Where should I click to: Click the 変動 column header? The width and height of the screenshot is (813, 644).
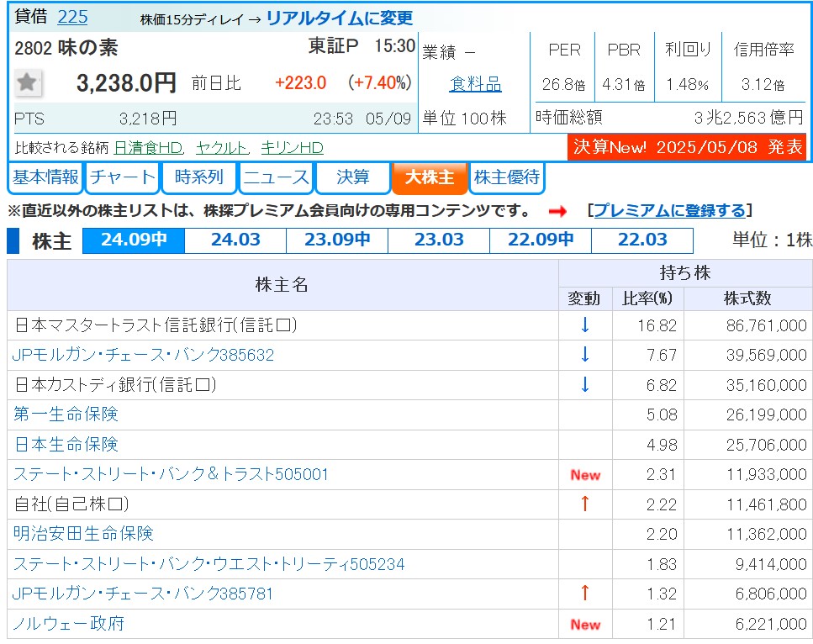click(x=584, y=298)
